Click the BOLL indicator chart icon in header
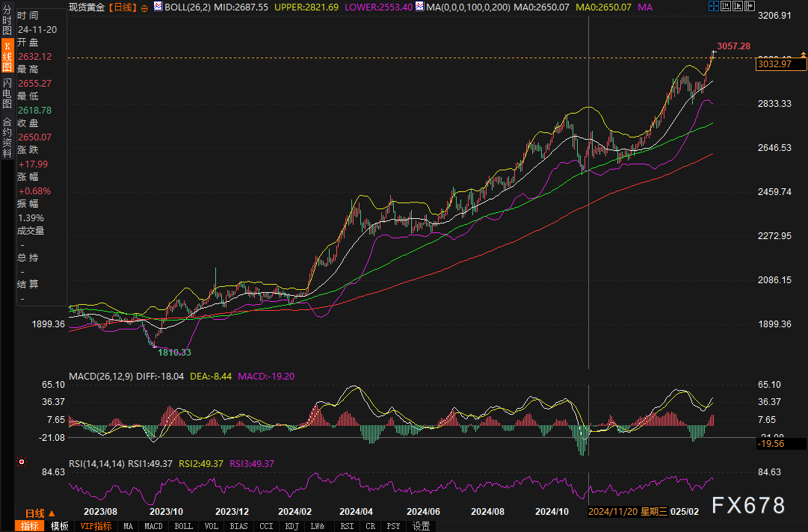Viewport: 808px width, 532px height. (157, 7)
